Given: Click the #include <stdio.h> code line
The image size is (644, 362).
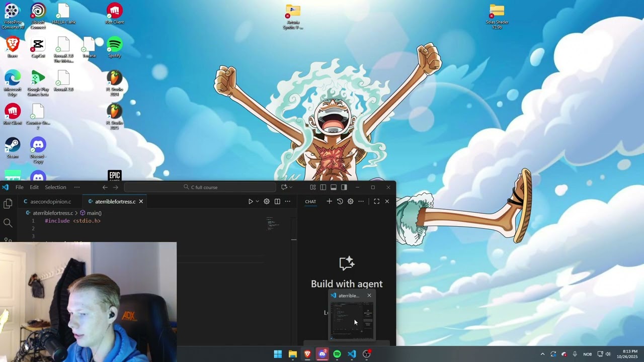Looking at the screenshot, I should tap(72, 221).
